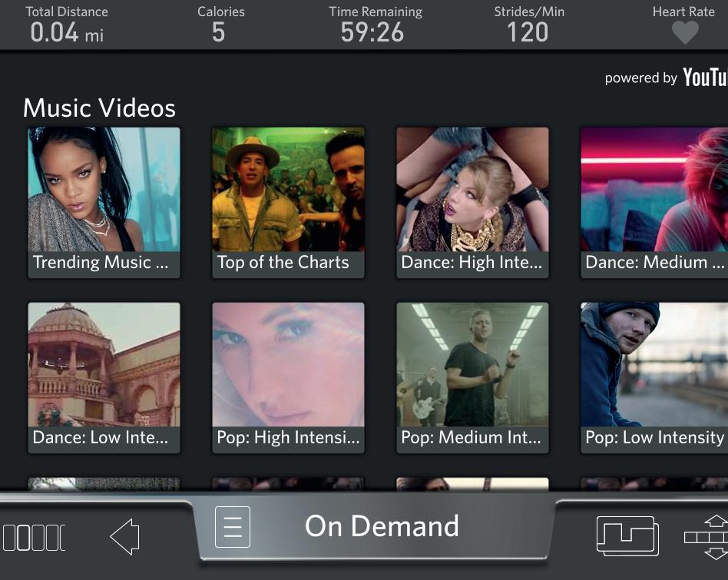Click the powered by YouTube logo

(x=667, y=78)
